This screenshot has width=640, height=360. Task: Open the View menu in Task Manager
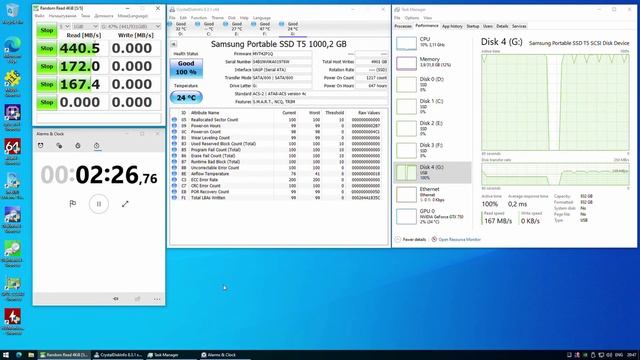click(x=427, y=18)
